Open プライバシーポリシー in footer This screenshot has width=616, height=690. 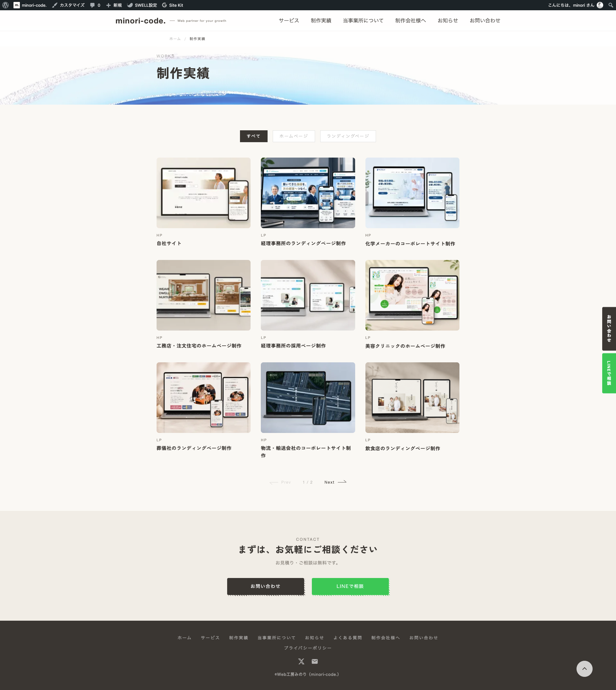[308, 648]
